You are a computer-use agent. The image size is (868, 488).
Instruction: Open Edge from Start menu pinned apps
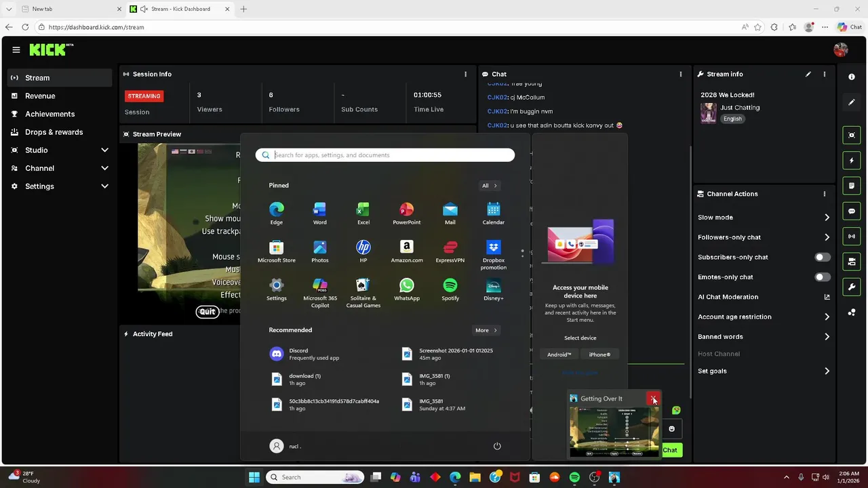pos(276,213)
